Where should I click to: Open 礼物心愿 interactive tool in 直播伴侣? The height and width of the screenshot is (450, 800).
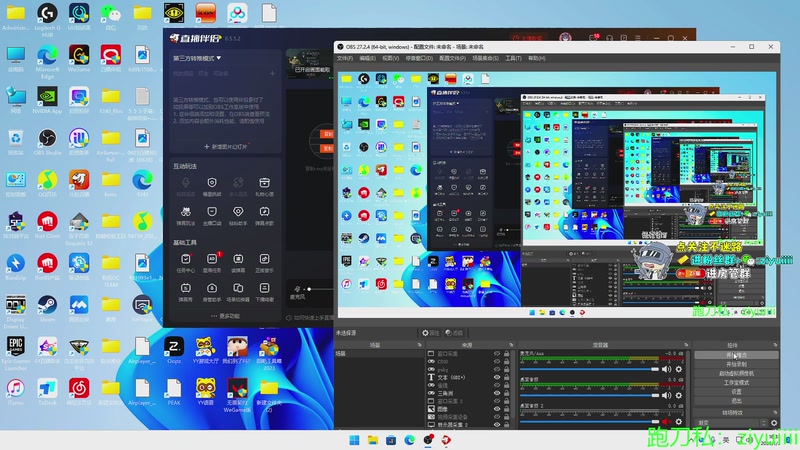264,186
